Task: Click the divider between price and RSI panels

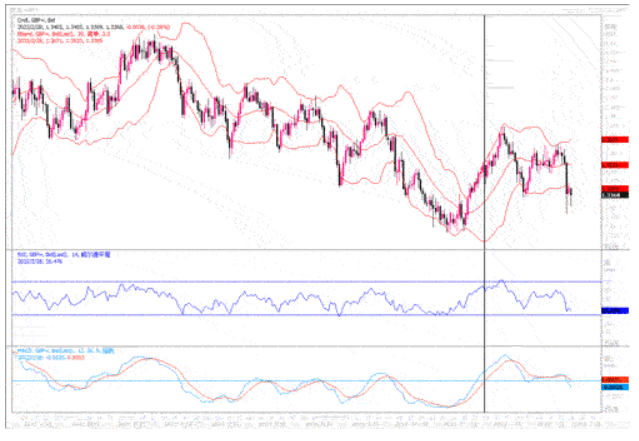Action: click(x=300, y=249)
